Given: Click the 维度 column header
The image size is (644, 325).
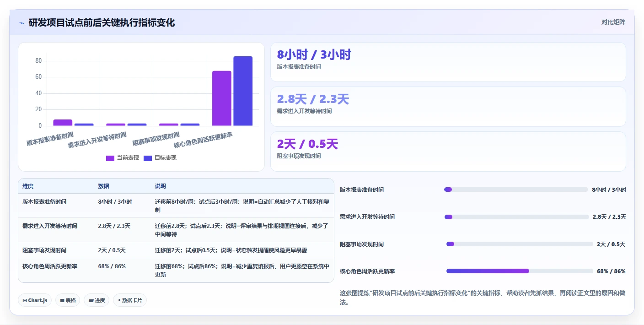Looking at the screenshot, I should tap(28, 186).
